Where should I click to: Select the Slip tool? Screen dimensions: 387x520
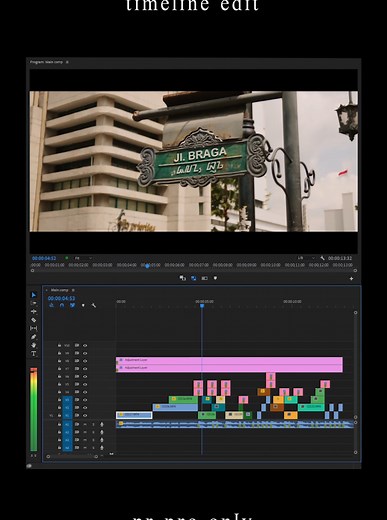click(34, 328)
